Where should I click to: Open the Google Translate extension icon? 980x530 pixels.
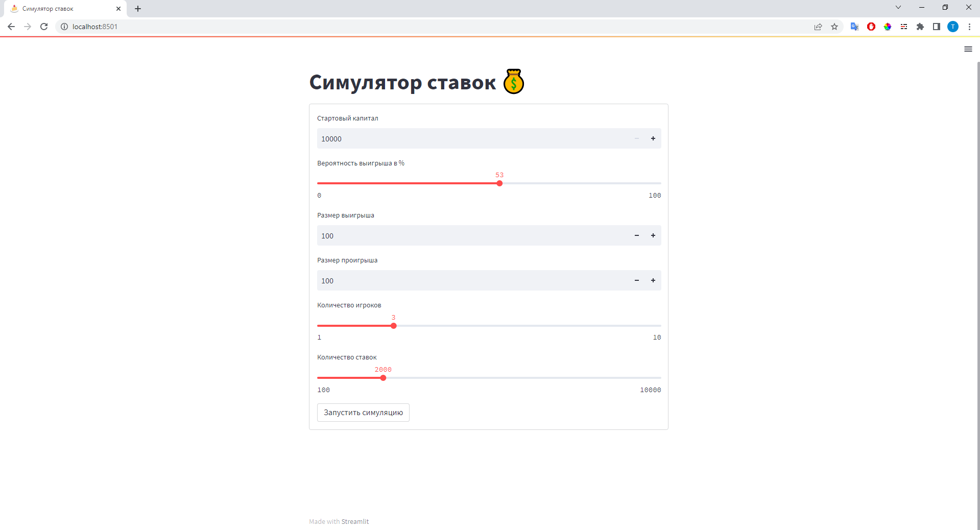coord(854,27)
